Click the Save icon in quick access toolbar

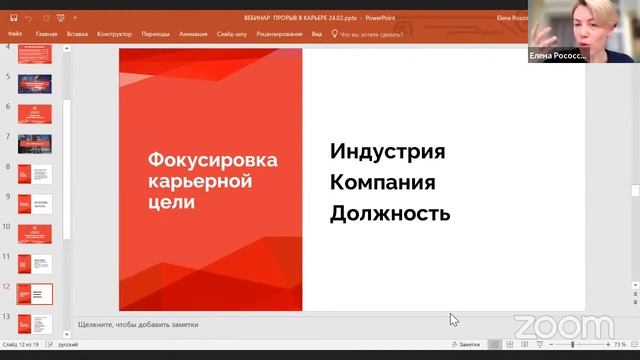(x=13, y=18)
